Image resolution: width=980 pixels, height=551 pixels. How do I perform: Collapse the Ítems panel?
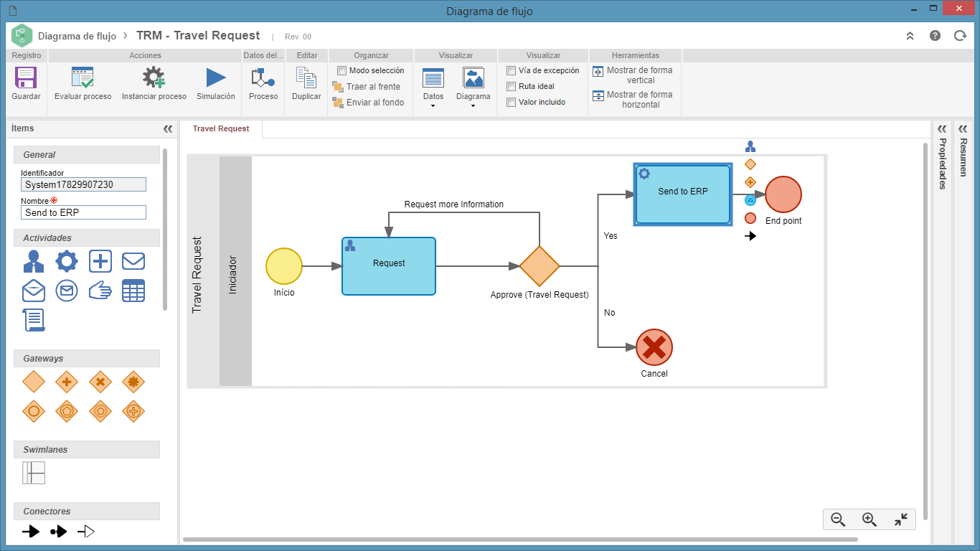click(x=168, y=129)
